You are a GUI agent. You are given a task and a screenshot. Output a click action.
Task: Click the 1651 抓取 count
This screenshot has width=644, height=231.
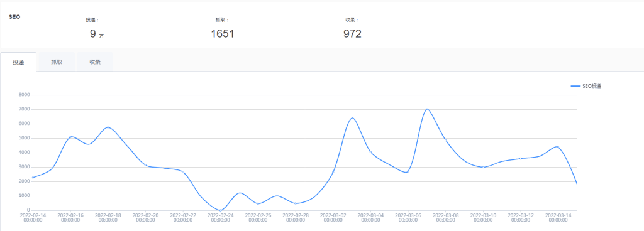pyautogui.click(x=223, y=34)
